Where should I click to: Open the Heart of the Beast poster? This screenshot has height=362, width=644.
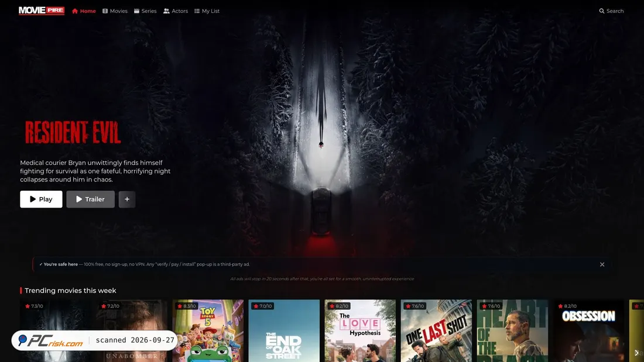tap(513, 331)
